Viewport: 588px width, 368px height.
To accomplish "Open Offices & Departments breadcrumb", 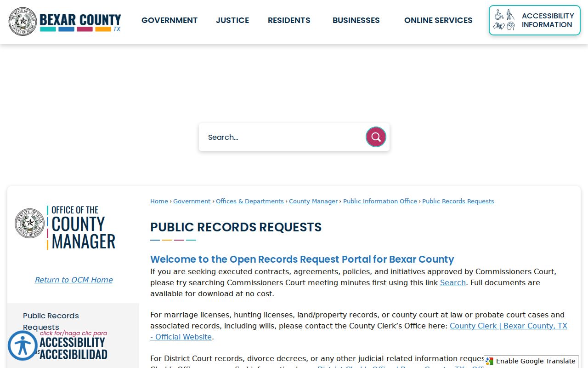I will click(250, 201).
